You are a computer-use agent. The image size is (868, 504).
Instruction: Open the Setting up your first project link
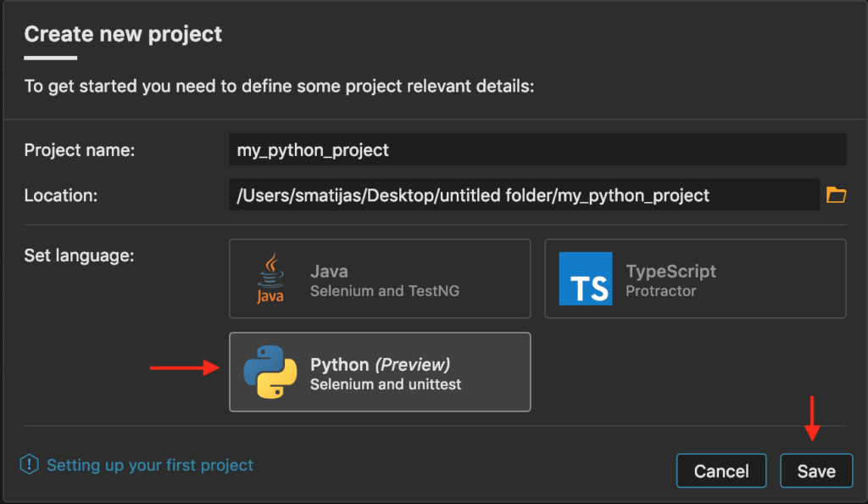tap(150, 465)
